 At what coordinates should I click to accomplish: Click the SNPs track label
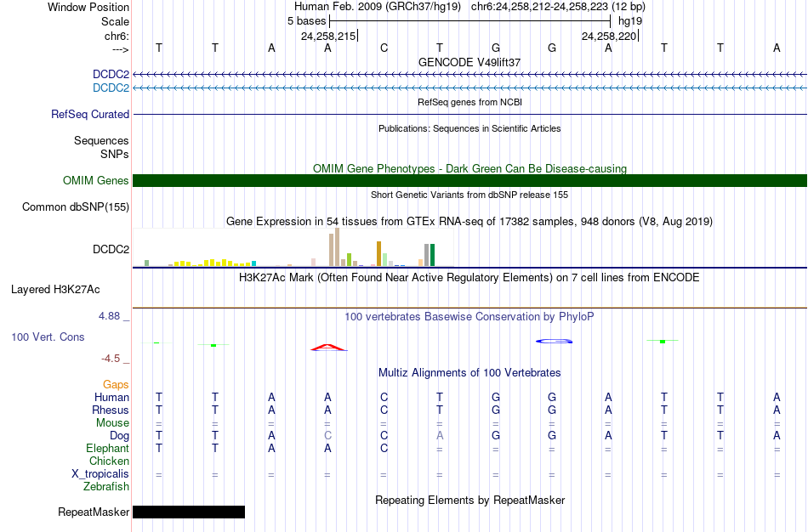click(x=115, y=154)
